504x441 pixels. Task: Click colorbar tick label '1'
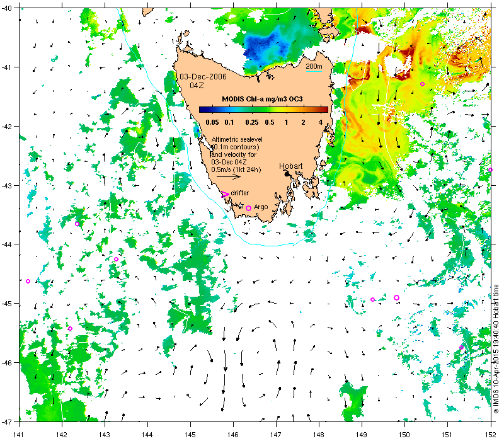pyautogui.click(x=287, y=122)
